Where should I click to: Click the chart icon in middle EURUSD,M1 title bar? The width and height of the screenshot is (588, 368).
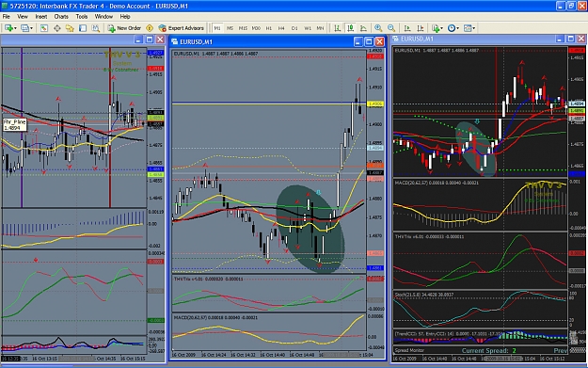click(175, 41)
